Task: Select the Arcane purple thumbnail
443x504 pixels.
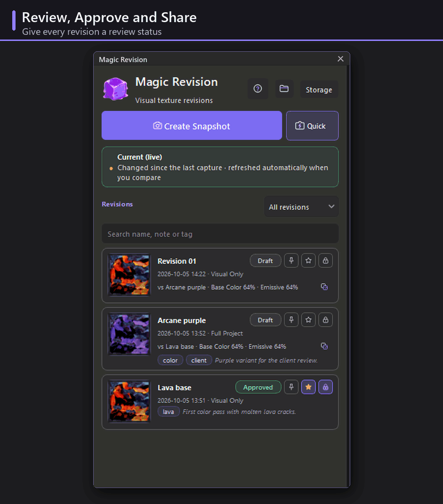Action: click(x=129, y=334)
